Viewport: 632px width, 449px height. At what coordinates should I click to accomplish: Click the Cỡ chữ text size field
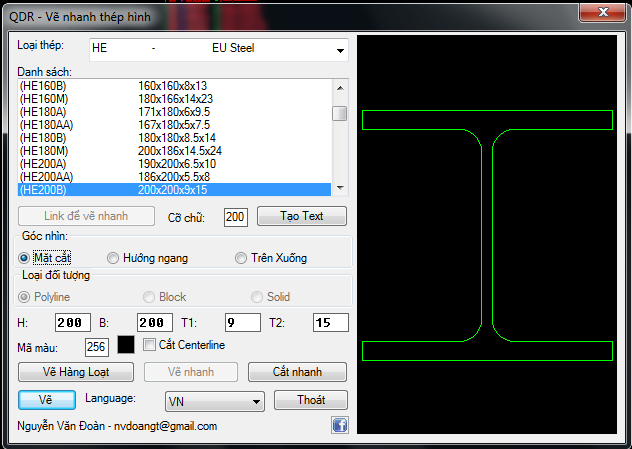(236, 217)
